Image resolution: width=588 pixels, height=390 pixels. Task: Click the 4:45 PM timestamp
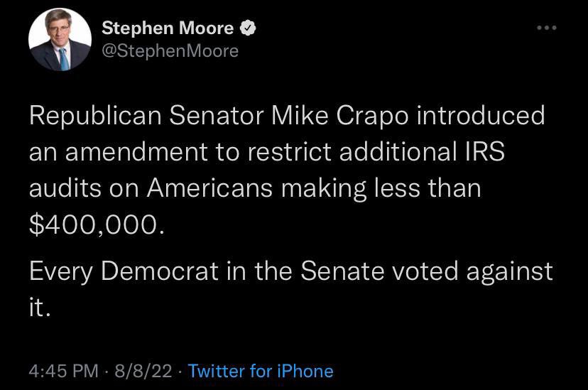click(63, 371)
